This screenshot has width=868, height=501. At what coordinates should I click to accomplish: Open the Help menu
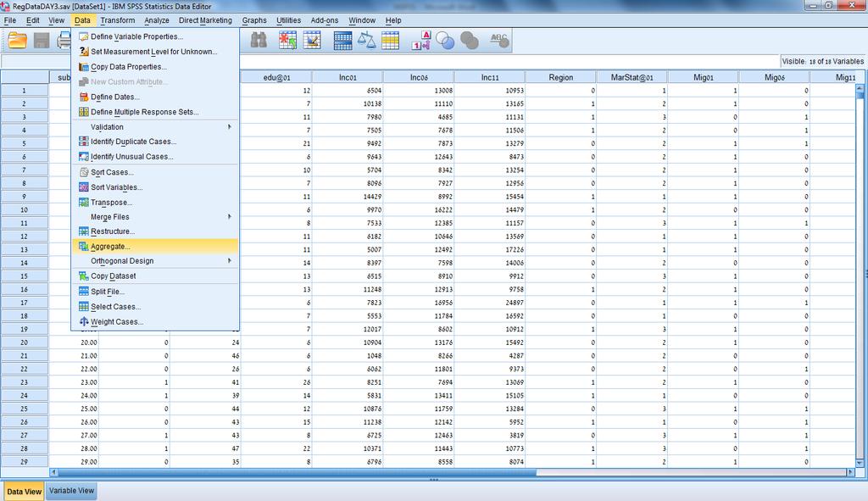pyautogui.click(x=393, y=20)
